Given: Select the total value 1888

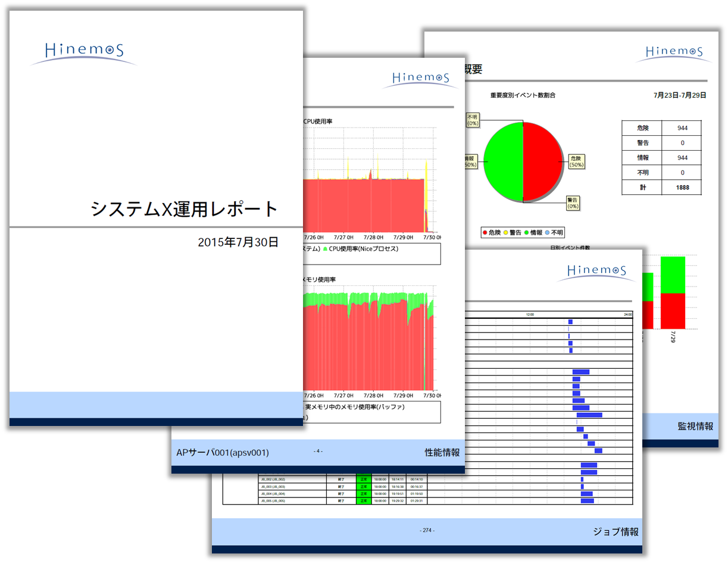Looking at the screenshot, I should [682, 188].
